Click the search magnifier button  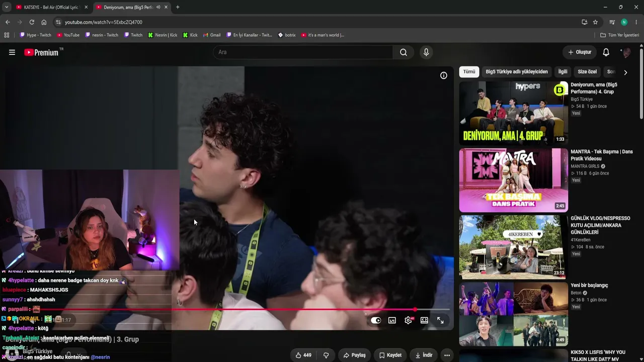pos(404,52)
